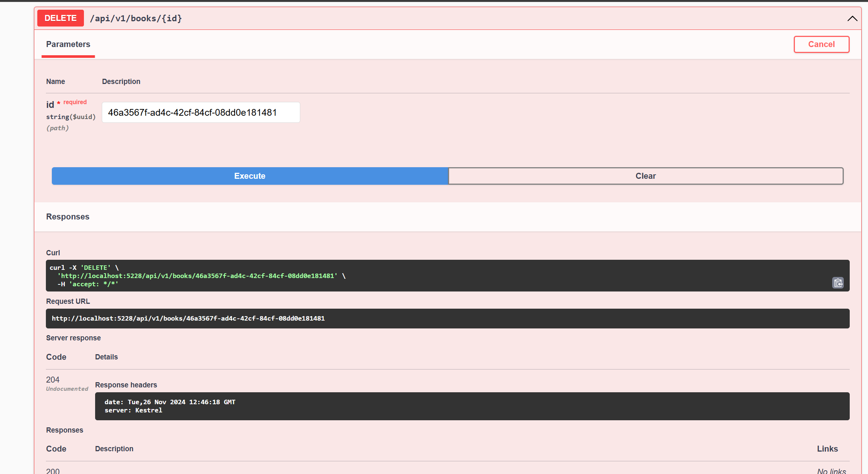Click the Response headers label
Image resolution: width=868 pixels, height=474 pixels.
[126, 385]
